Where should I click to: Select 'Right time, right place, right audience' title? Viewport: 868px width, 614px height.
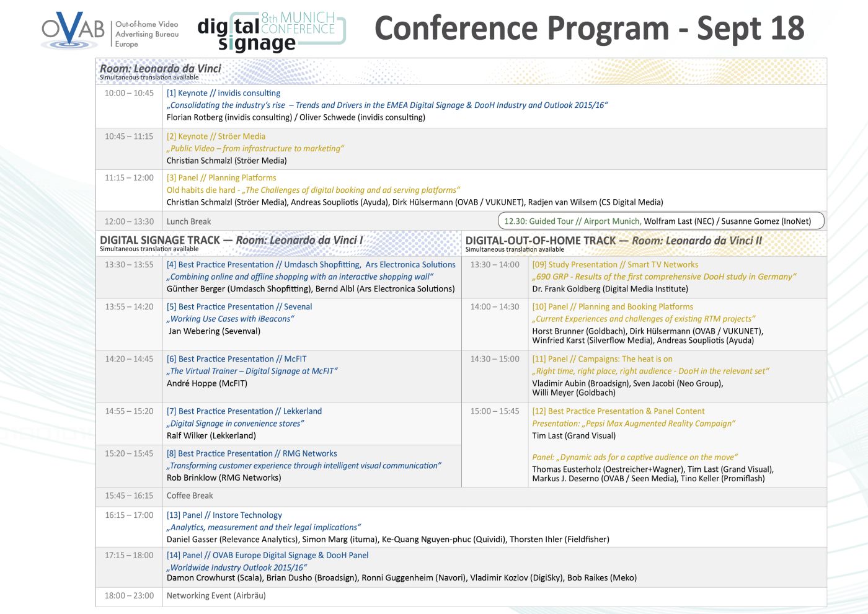[x=650, y=371]
